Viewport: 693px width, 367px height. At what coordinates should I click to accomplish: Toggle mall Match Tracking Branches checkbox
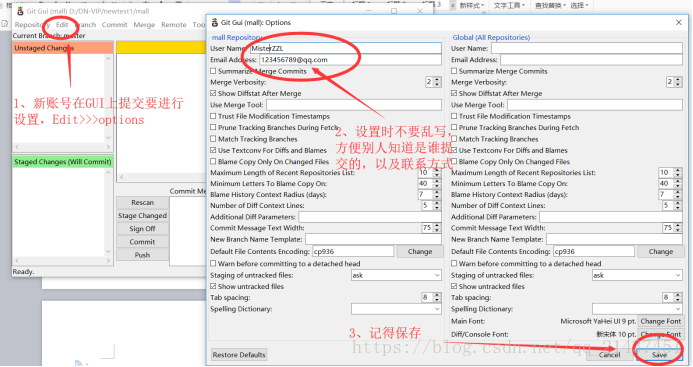(213, 139)
